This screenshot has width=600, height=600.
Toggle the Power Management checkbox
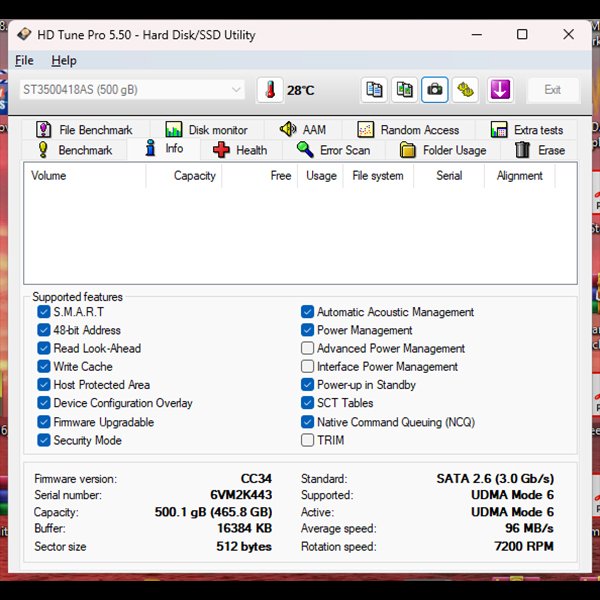tap(307, 330)
